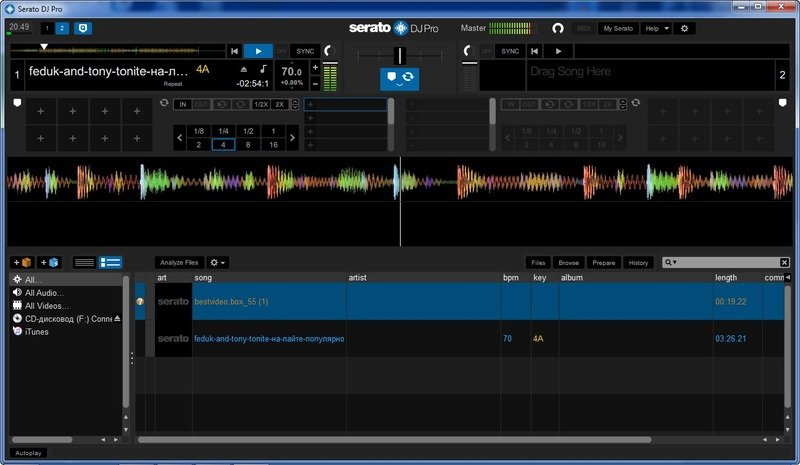
Task: Open the Browse panel tab
Action: pyautogui.click(x=568, y=262)
